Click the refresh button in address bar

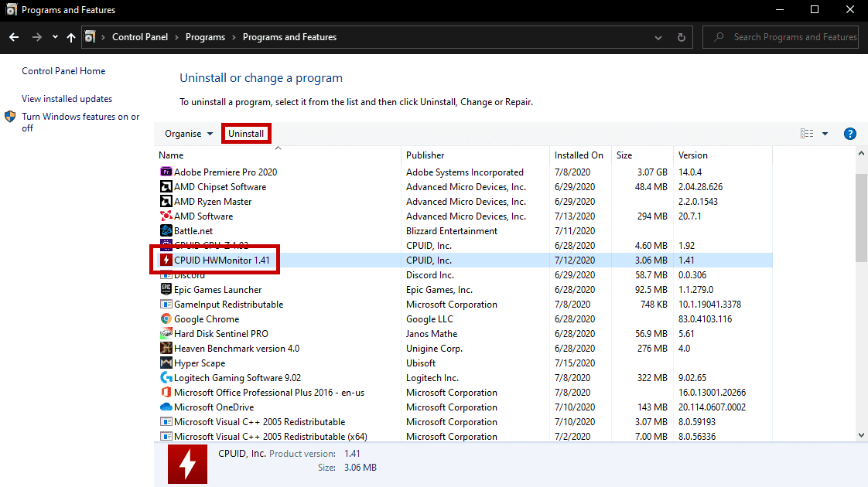[681, 37]
